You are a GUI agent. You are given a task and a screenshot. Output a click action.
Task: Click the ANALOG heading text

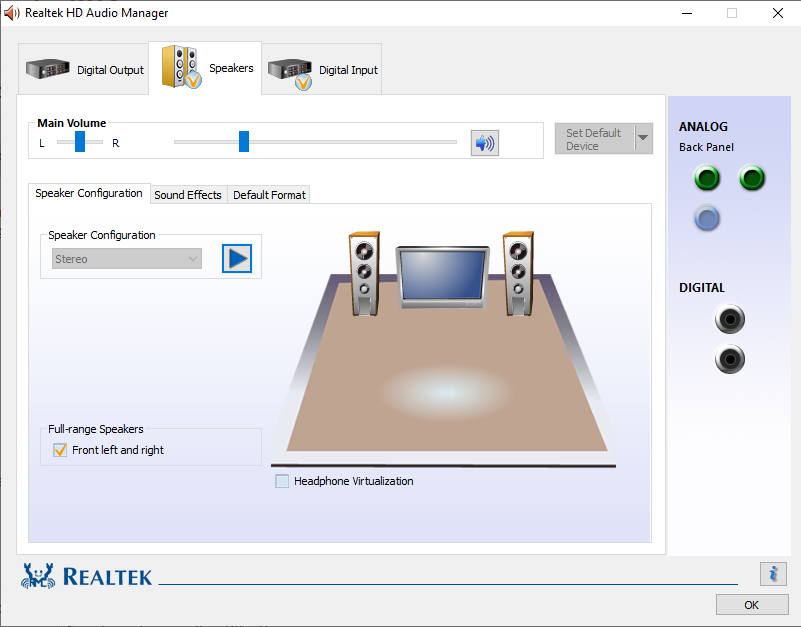[703, 127]
